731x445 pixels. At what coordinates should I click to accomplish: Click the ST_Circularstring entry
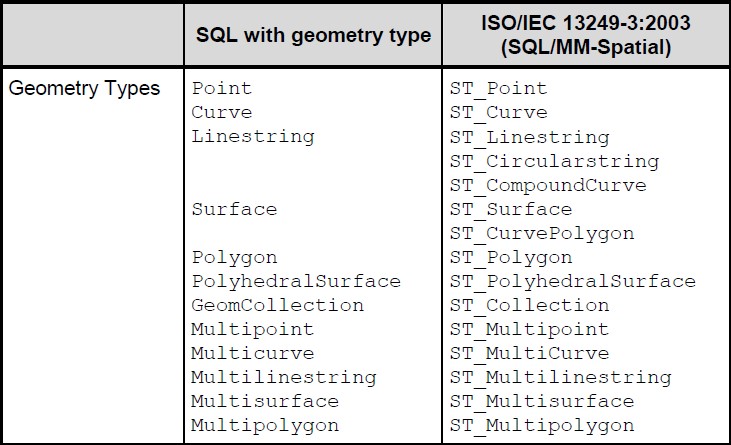(x=554, y=161)
